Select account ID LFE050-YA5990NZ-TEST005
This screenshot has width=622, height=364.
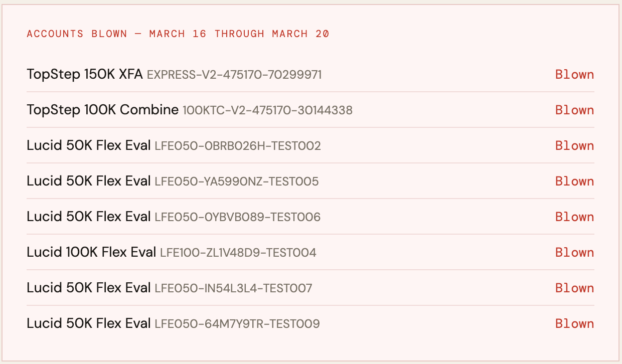click(237, 181)
